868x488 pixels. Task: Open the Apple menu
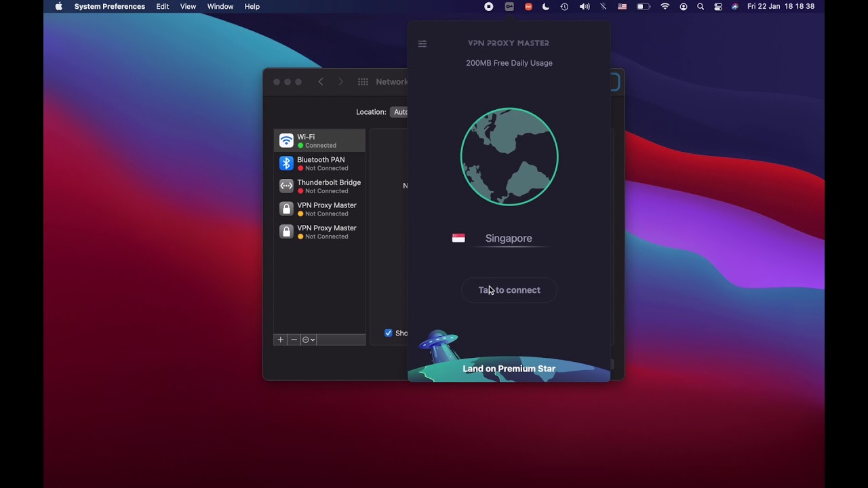(58, 6)
